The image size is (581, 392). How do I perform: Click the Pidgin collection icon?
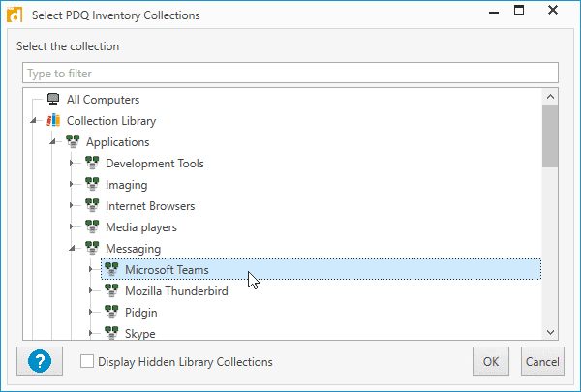[111, 312]
